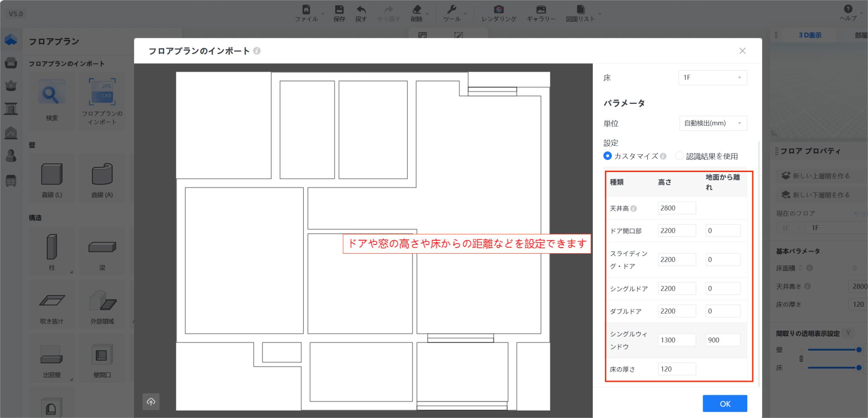Image resolution: width=868 pixels, height=418 pixels.
Task: Click the link icon between transparency sliders
Action: tap(801, 359)
